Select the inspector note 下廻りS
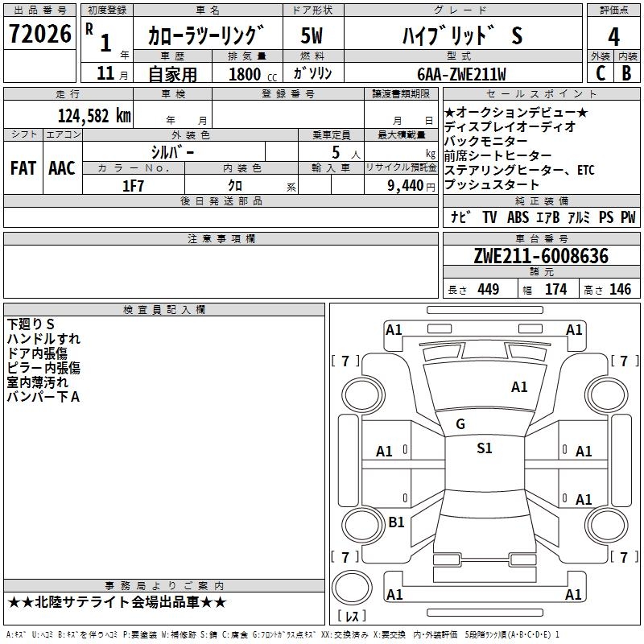 click(x=31, y=324)
